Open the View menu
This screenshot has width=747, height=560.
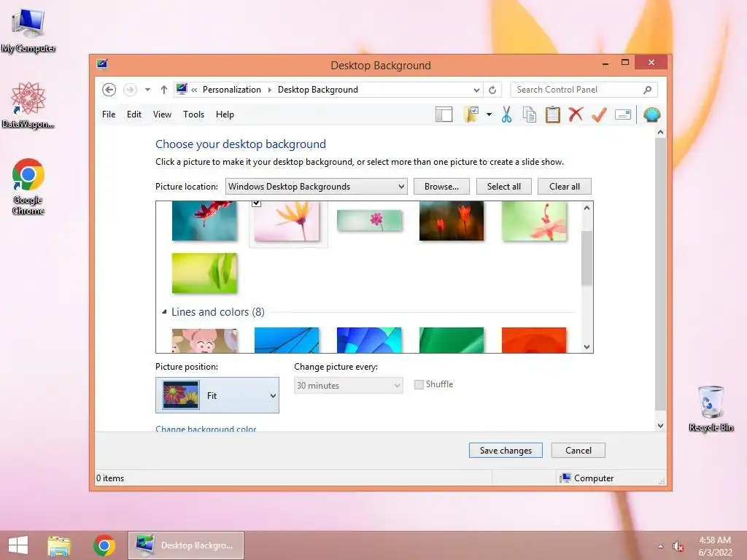[x=162, y=114]
